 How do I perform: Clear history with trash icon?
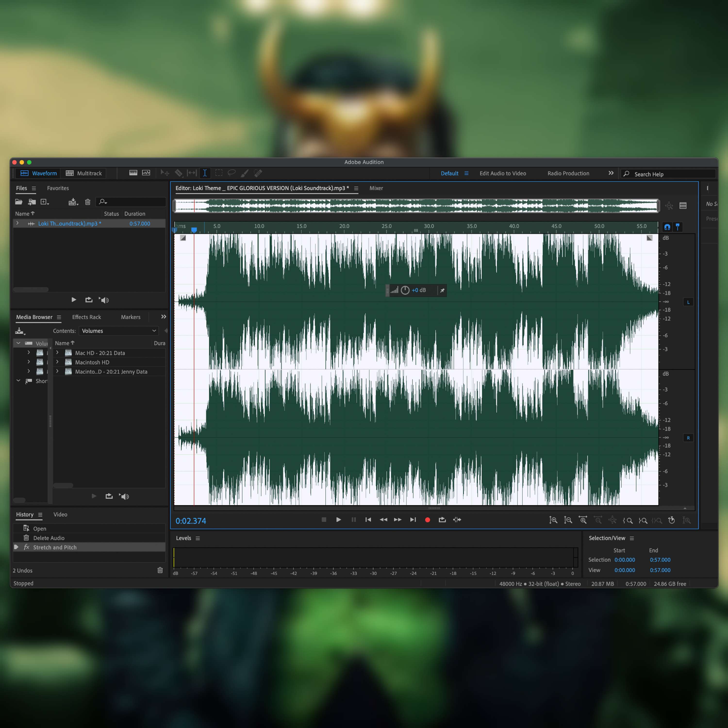click(160, 570)
